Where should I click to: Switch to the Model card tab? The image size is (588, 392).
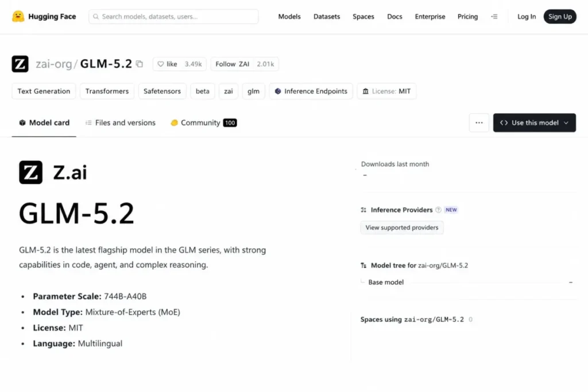[44, 123]
